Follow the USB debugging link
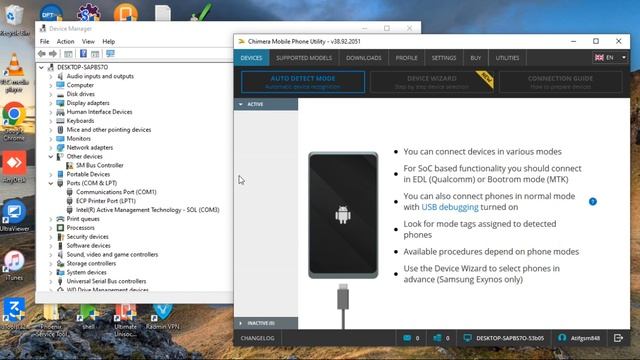Viewport: 640px width, 360px height. pos(450,207)
